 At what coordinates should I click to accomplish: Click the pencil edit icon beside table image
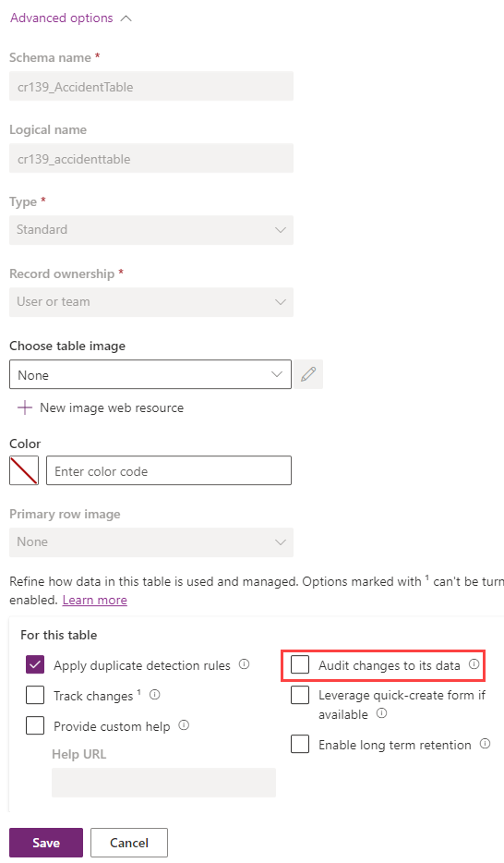click(308, 374)
